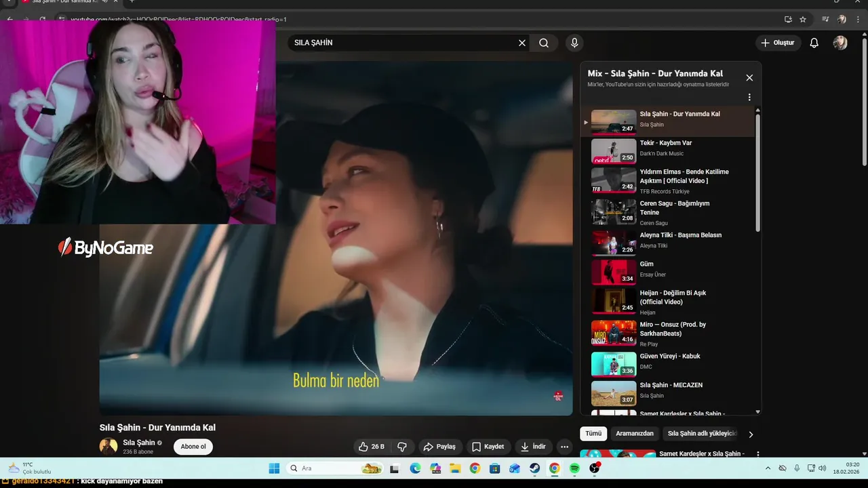Open Chrome profile avatar in toolbar
Screen dimensions: 868x488
842,19
